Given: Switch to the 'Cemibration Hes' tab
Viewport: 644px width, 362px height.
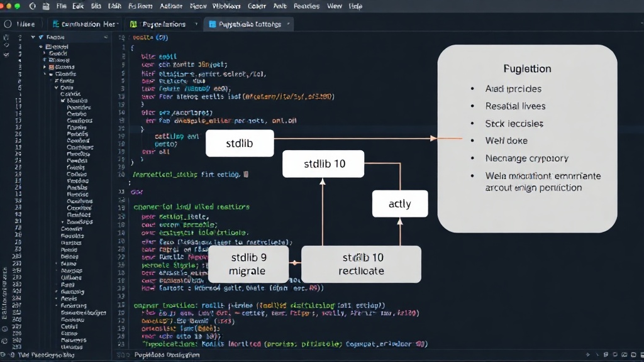Looking at the screenshot, I should [84, 25].
